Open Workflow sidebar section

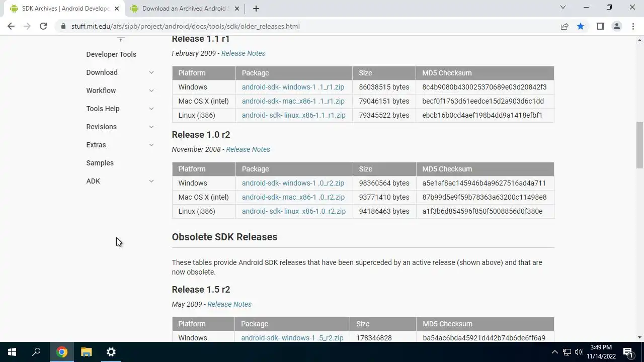[x=101, y=90]
